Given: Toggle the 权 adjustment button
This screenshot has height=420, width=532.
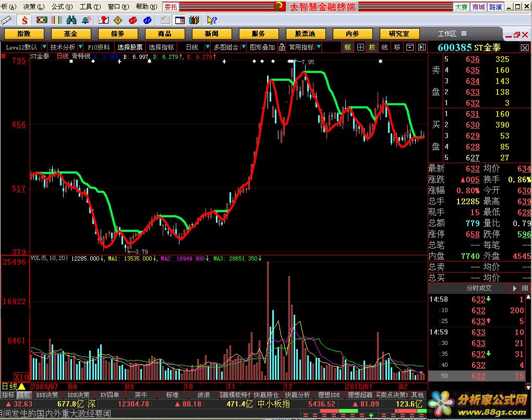Looking at the screenshot, I should pyautogui.click(x=372, y=47).
